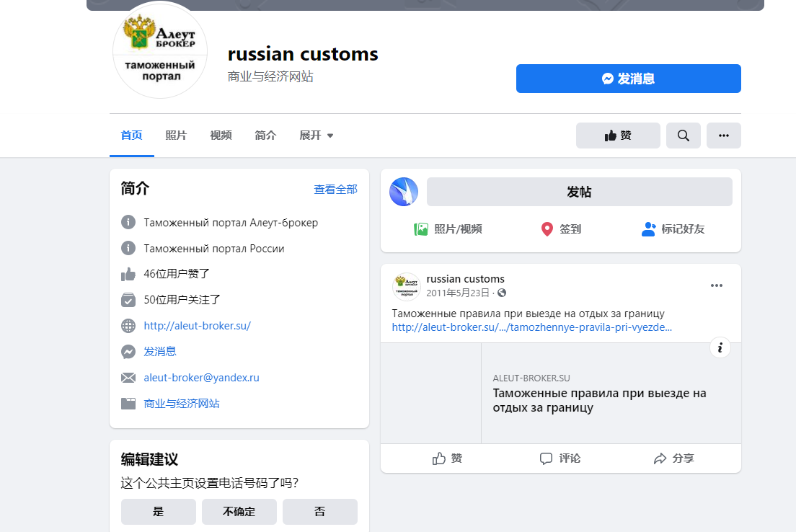The image size is (796, 532).
Task: Click text Таможенный портал Алеут-брокер
Action: click(x=231, y=223)
